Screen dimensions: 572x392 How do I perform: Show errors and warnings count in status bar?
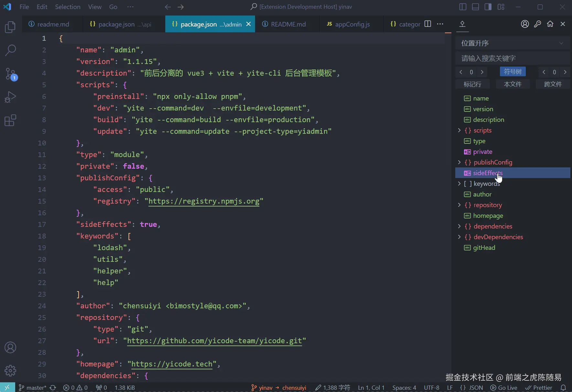[x=75, y=387]
